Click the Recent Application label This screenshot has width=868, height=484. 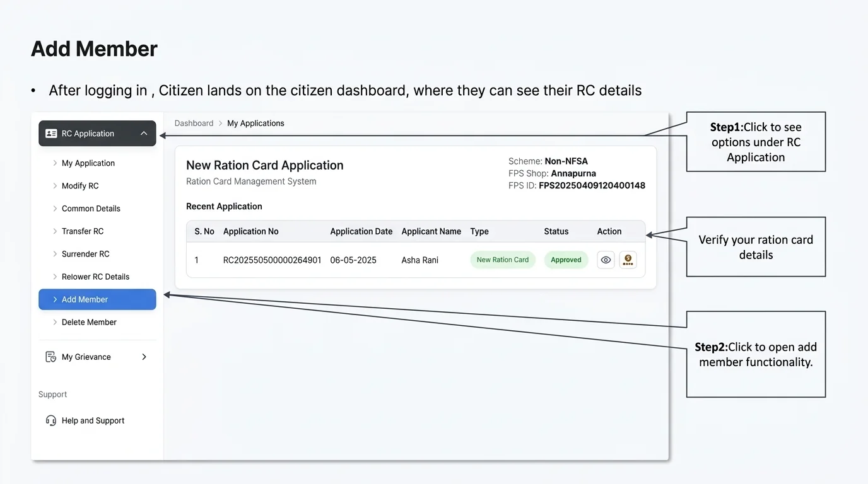[x=224, y=206]
